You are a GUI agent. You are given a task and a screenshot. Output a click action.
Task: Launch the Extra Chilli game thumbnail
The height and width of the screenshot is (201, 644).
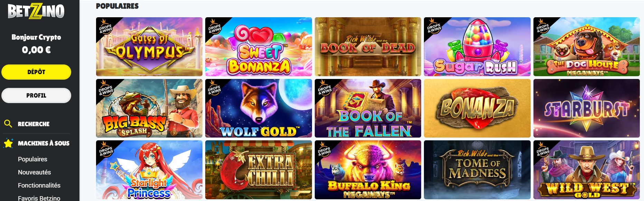tap(258, 170)
